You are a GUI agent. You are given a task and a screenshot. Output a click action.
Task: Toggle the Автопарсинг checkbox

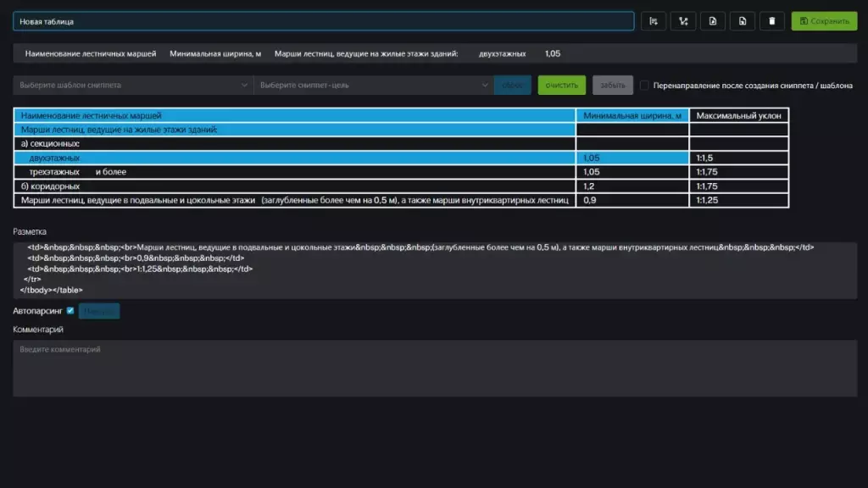[x=70, y=311]
